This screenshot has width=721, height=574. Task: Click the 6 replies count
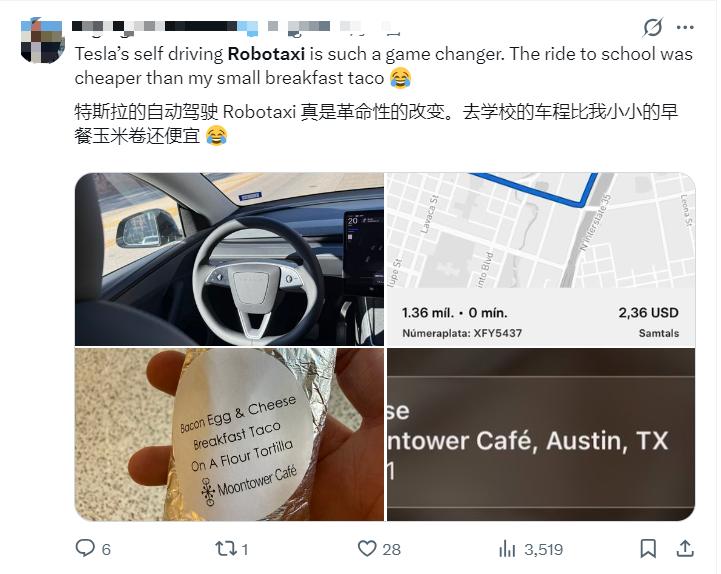pyautogui.click(x=106, y=549)
